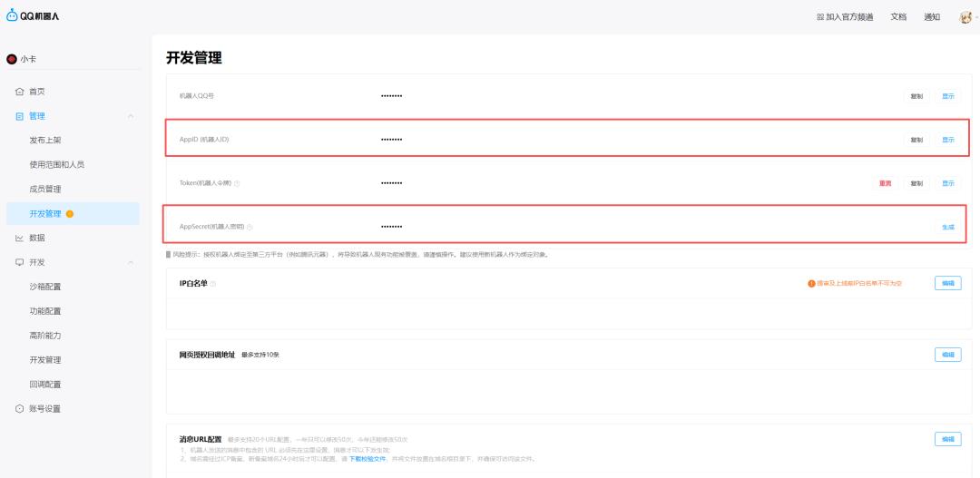Edit the 网页授权回调地址 section
The image size is (980, 478).
(947, 355)
